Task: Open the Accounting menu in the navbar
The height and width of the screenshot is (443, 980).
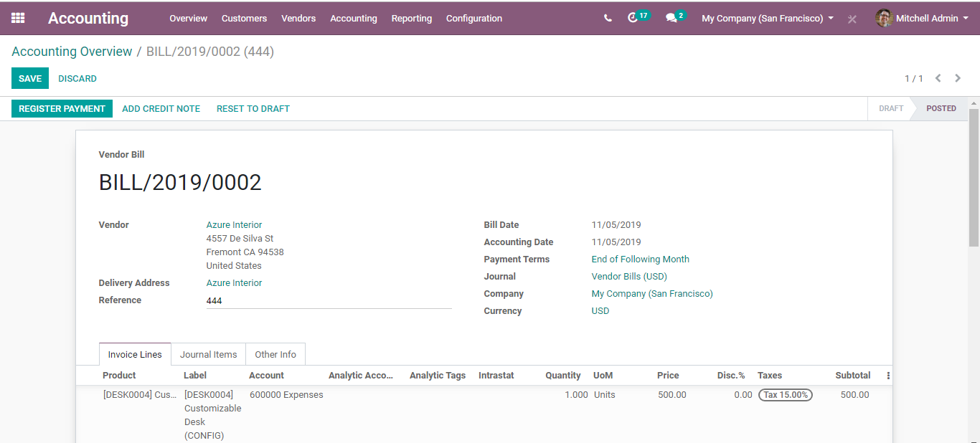Action: pyautogui.click(x=354, y=18)
